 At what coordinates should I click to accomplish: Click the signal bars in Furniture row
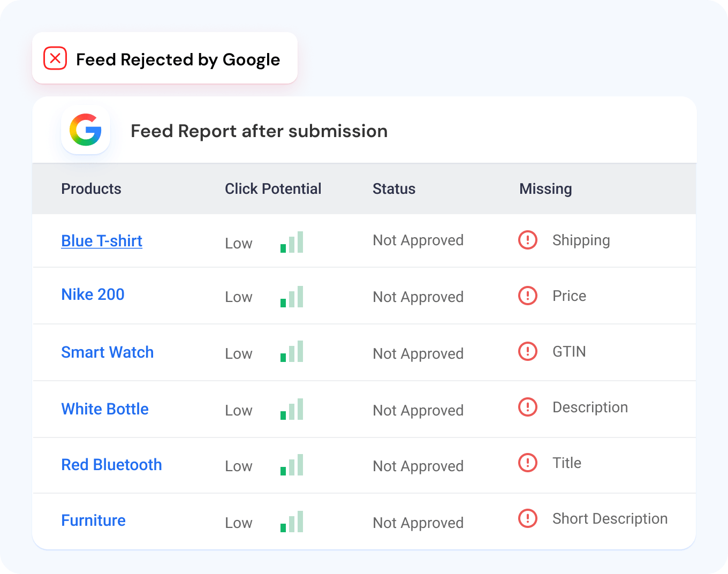[292, 522]
